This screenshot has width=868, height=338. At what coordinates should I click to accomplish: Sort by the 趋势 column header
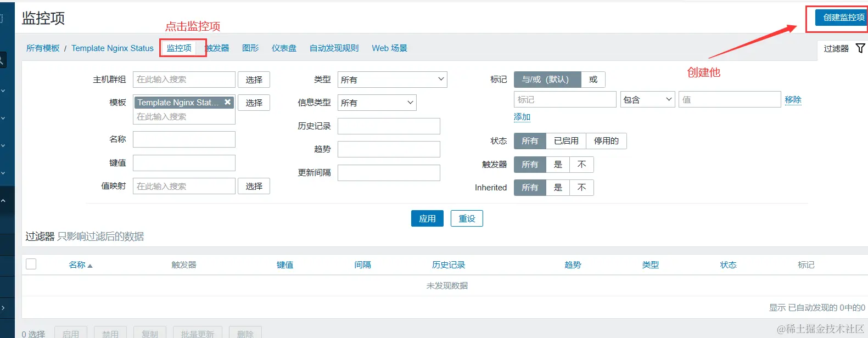coord(573,265)
